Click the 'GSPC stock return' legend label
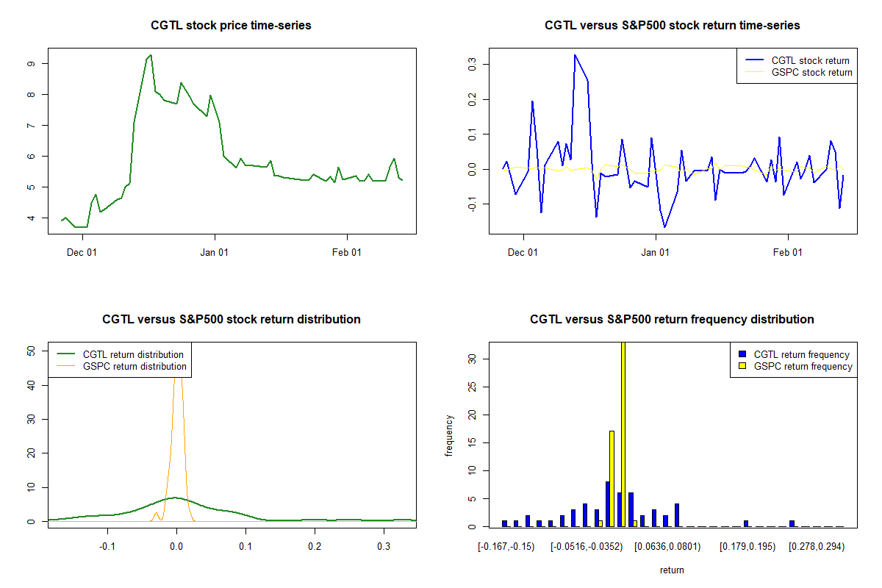This screenshot has width=882, height=588. click(x=811, y=72)
